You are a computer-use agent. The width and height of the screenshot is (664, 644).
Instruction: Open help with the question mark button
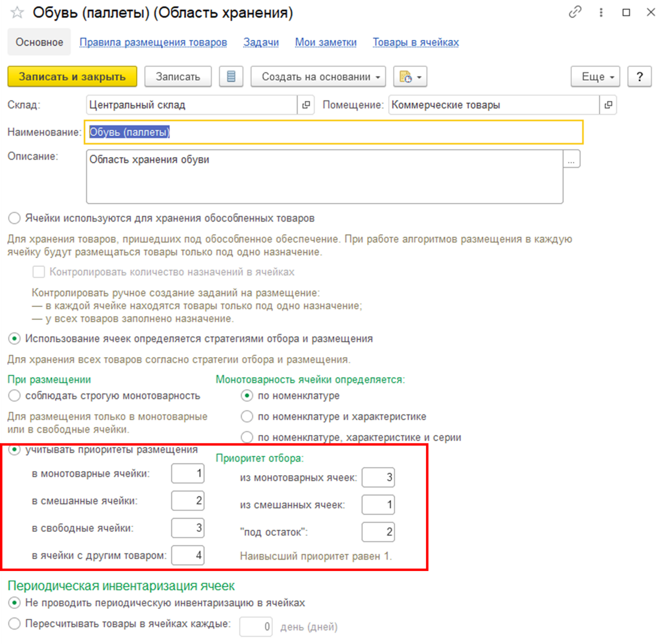(x=639, y=77)
